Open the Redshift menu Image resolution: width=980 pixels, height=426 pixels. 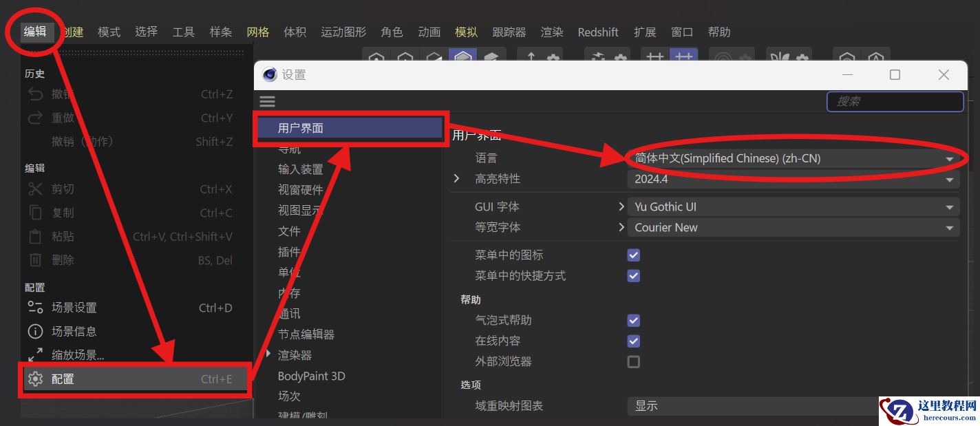click(598, 32)
